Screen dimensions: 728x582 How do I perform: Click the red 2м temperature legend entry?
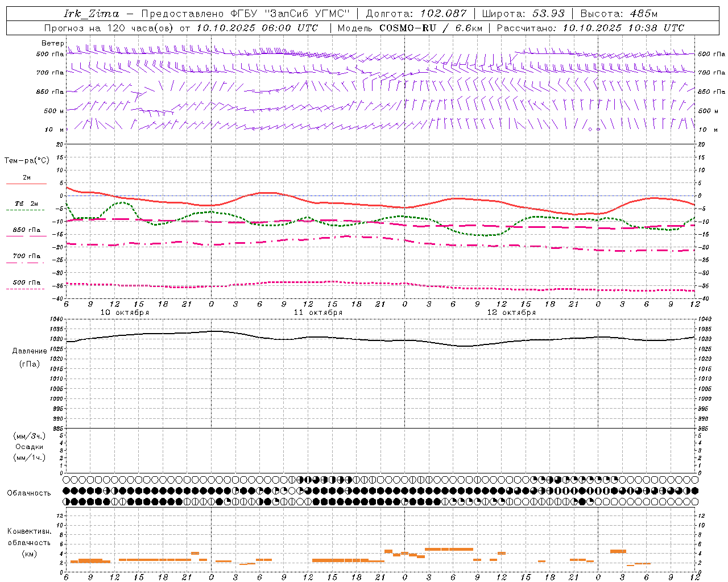(26, 180)
